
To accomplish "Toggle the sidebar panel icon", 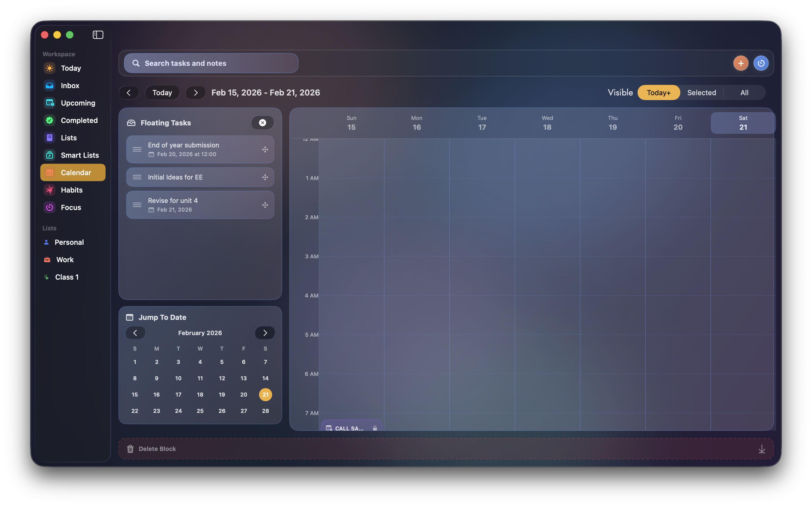I will pos(98,35).
